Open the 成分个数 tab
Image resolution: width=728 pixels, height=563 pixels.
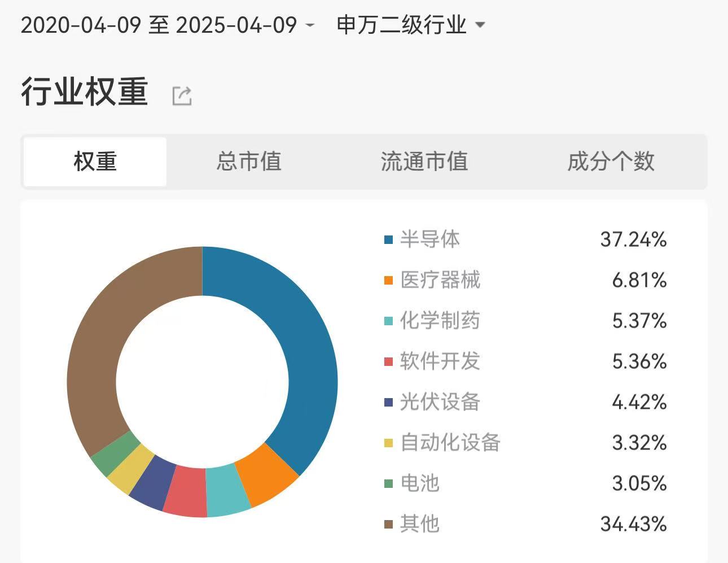pyautogui.click(x=611, y=162)
